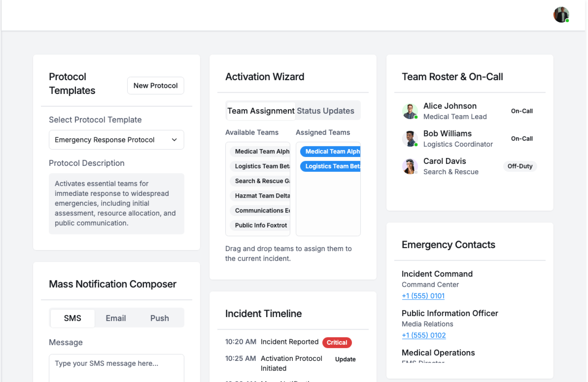Click the Critical badge in Incident Timeline

click(337, 343)
